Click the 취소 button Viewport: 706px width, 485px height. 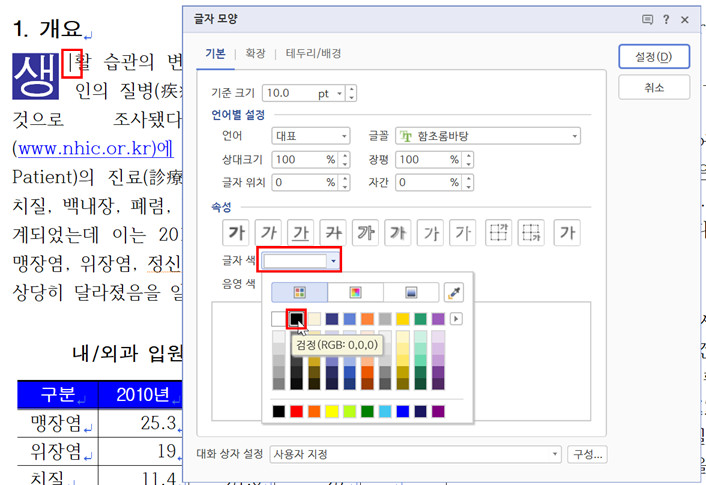(654, 88)
